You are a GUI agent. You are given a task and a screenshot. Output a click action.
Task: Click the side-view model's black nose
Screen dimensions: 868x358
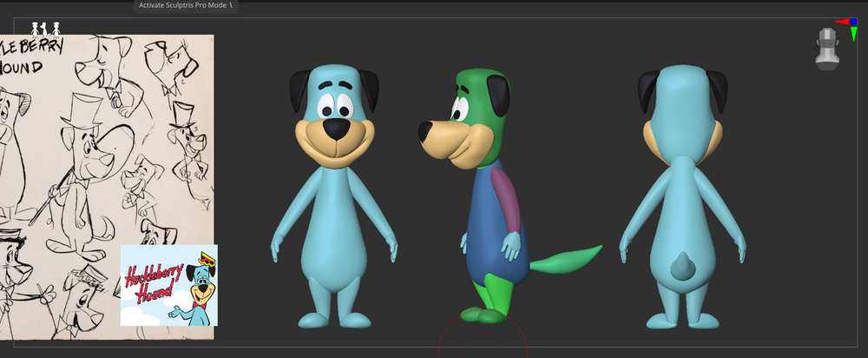click(425, 130)
